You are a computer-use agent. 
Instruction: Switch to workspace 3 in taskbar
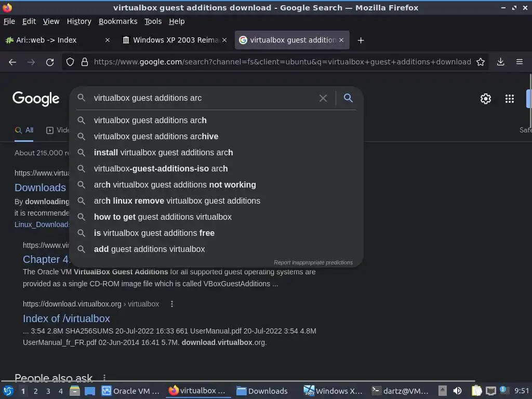click(48, 391)
